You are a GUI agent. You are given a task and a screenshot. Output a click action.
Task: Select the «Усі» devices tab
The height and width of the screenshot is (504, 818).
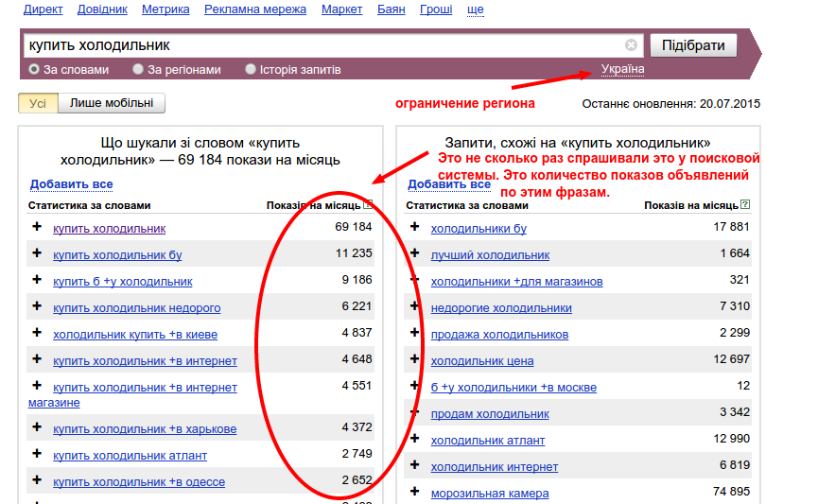pyautogui.click(x=38, y=103)
